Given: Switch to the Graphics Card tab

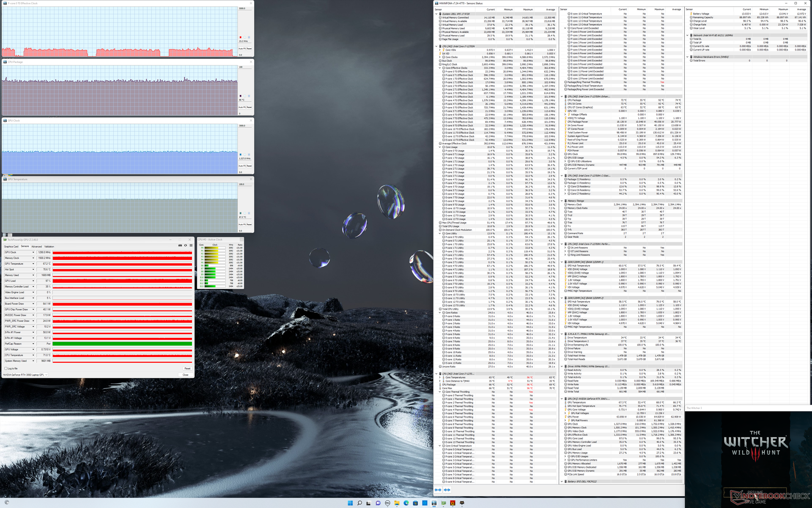Looking at the screenshot, I should [11, 246].
